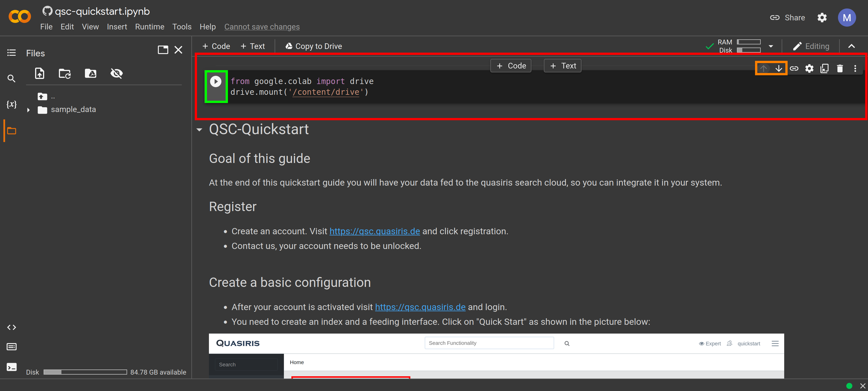Delete the current cell with trash icon
The height and width of the screenshot is (391, 868).
pyautogui.click(x=840, y=69)
